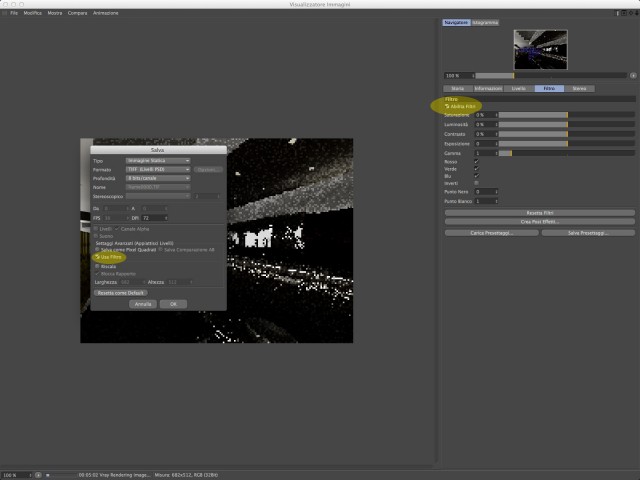Click the round button next to bottom zoom field

pos(38,475)
